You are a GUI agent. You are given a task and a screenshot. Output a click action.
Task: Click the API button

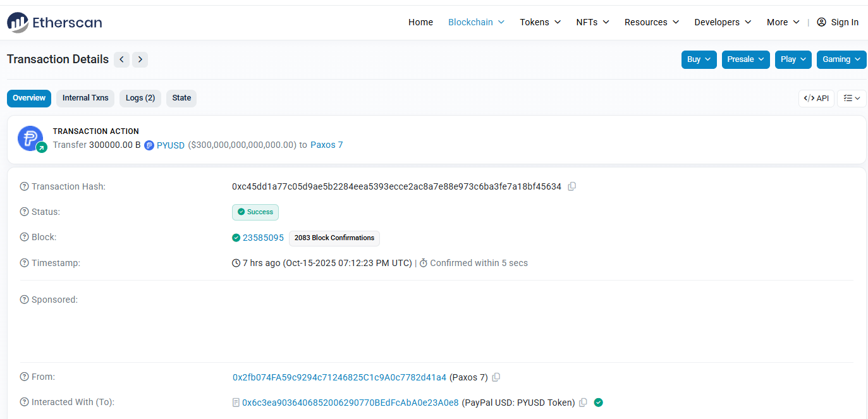[x=816, y=99]
